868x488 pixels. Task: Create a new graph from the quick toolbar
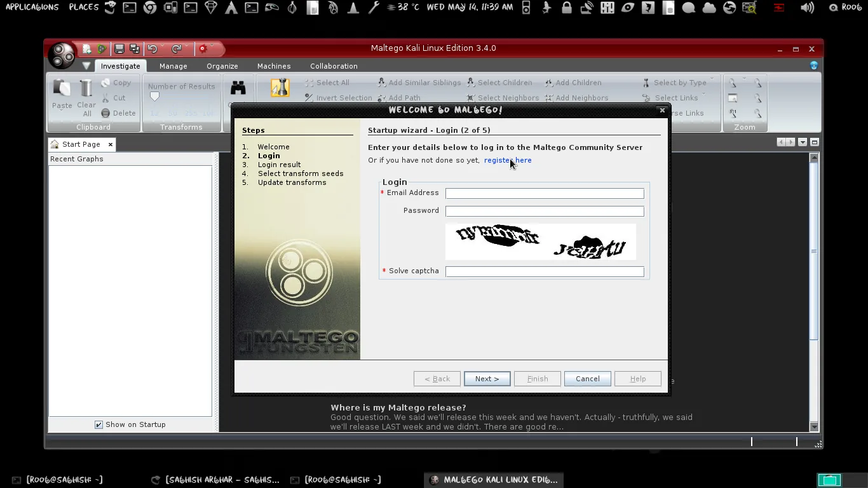pos(87,49)
